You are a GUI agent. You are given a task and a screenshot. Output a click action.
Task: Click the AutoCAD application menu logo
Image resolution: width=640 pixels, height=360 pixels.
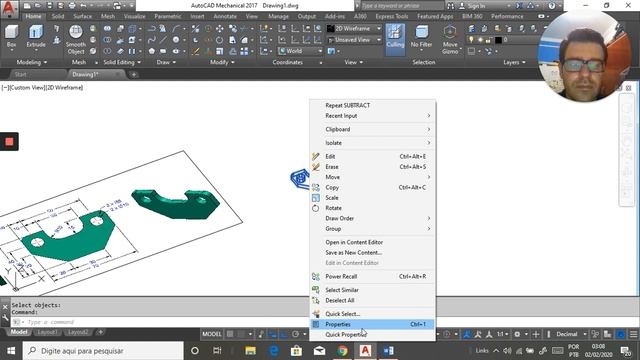(8, 8)
